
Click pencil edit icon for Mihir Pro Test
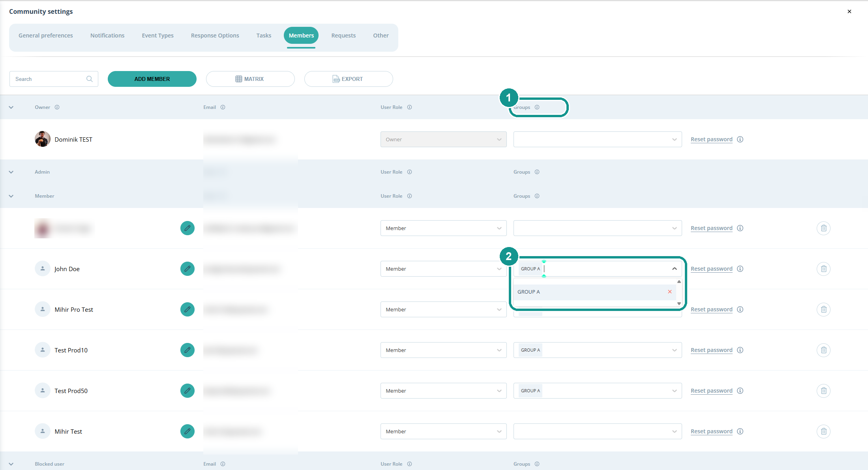coord(187,309)
